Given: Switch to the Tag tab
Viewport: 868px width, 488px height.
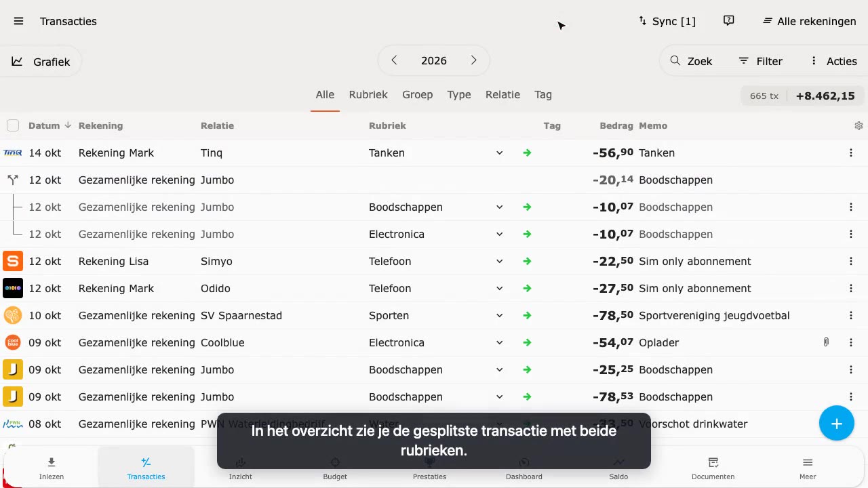Looking at the screenshot, I should (x=543, y=95).
